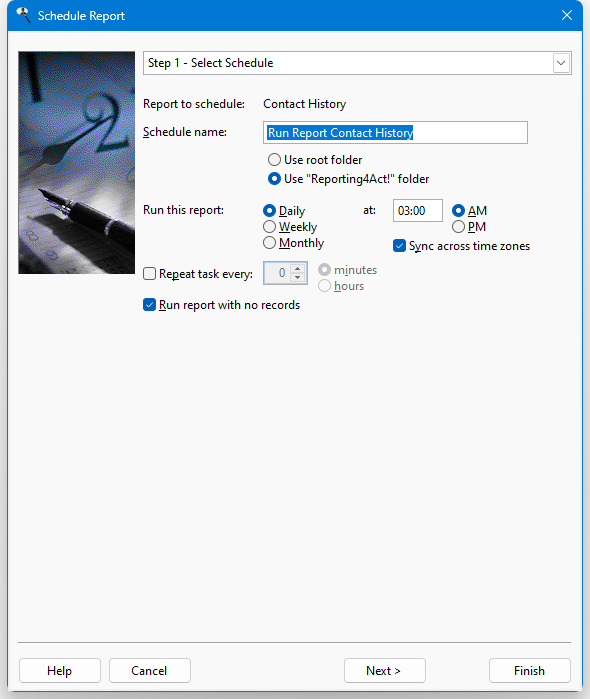The height and width of the screenshot is (699, 590).
Task: Click into the Schedule name text field
Action: (x=395, y=132)
